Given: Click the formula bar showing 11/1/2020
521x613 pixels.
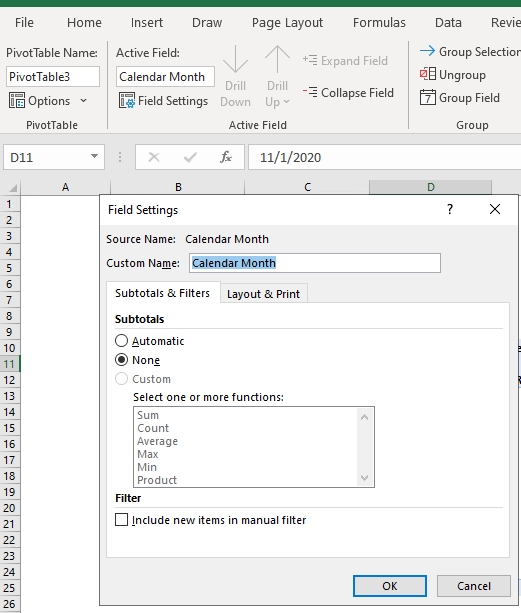Looking at the screenshot, I should tap(385, 157).
